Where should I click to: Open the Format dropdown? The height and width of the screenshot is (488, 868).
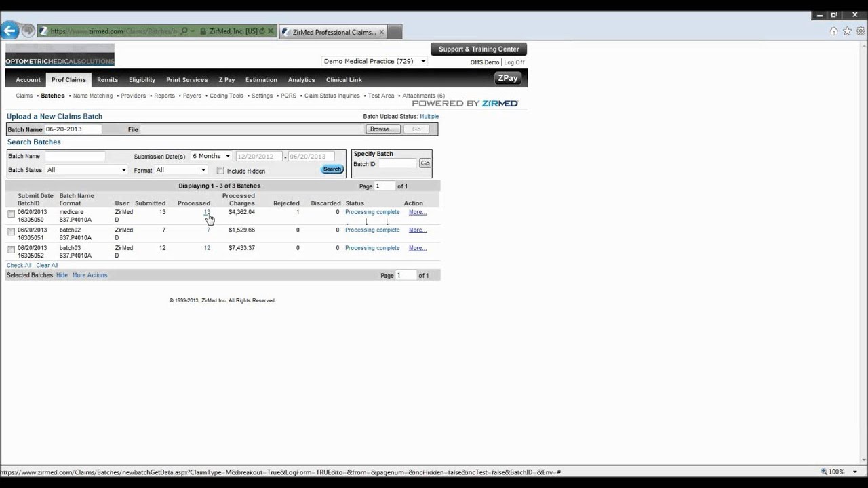(180, 170)
